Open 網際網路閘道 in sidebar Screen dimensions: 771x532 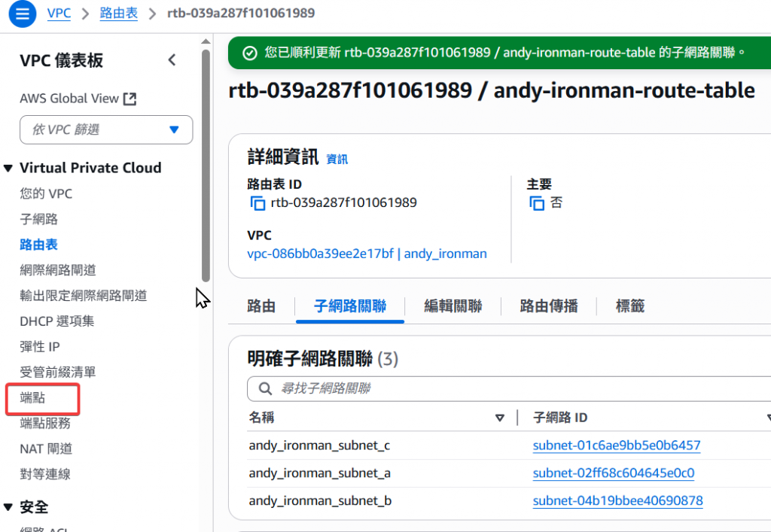58,270
